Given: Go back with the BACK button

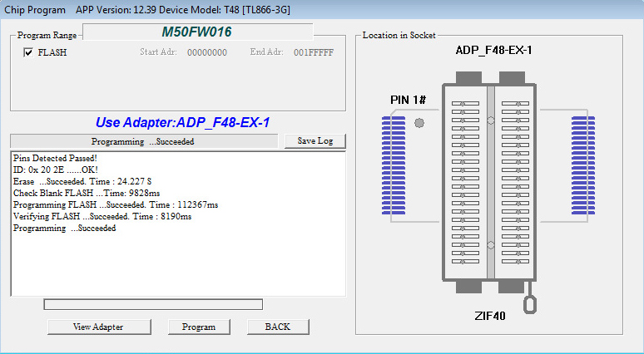Looking at the screenshot, I should click(277, 327).
